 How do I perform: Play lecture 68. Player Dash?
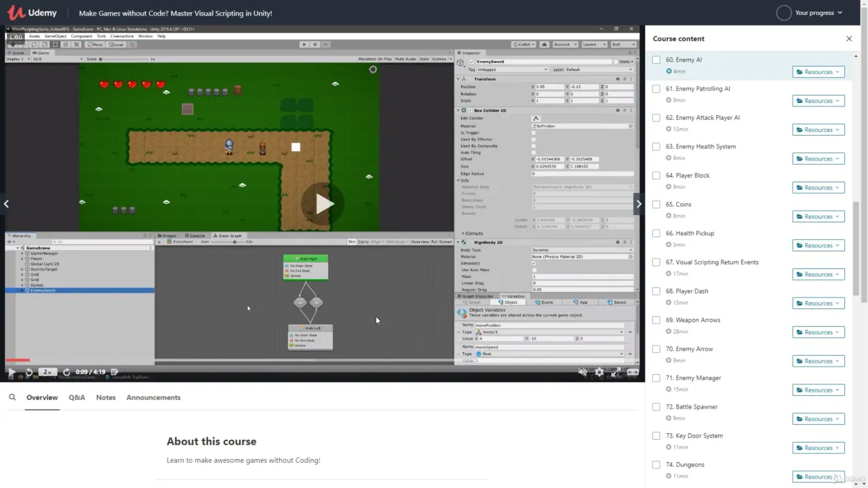(687, 291)
